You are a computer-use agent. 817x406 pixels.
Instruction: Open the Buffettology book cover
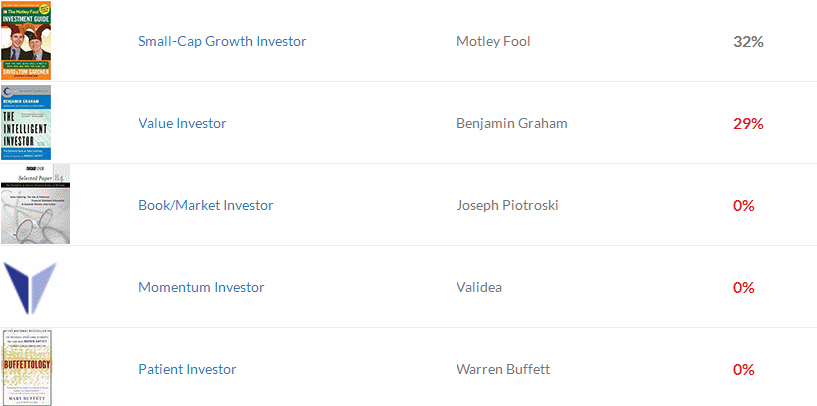click(26, 367)
